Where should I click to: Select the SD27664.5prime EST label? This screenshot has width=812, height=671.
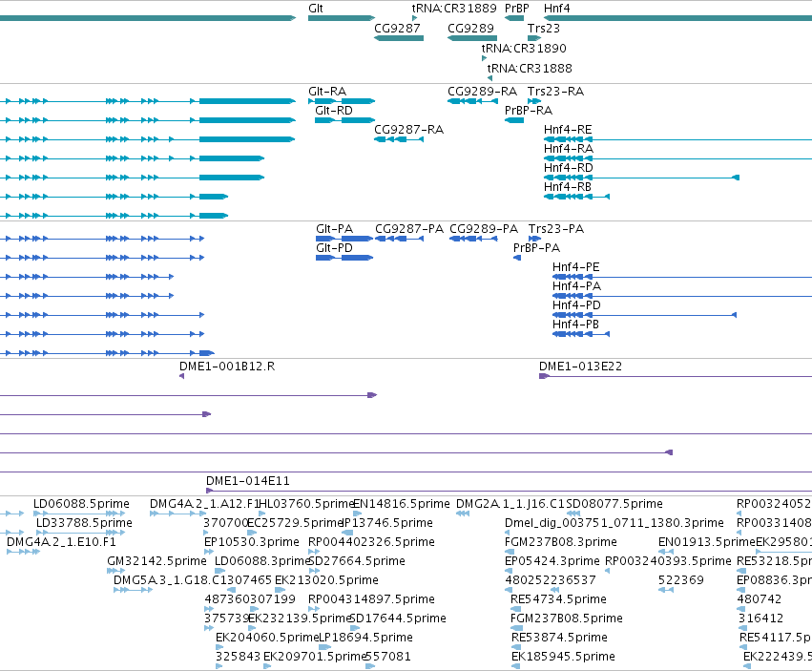[357, 561]
